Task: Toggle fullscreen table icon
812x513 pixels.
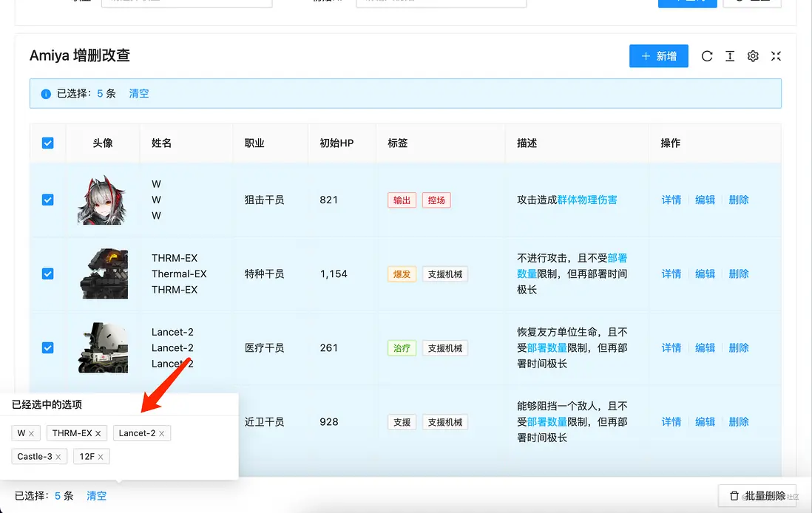Action: click(776, 56)
